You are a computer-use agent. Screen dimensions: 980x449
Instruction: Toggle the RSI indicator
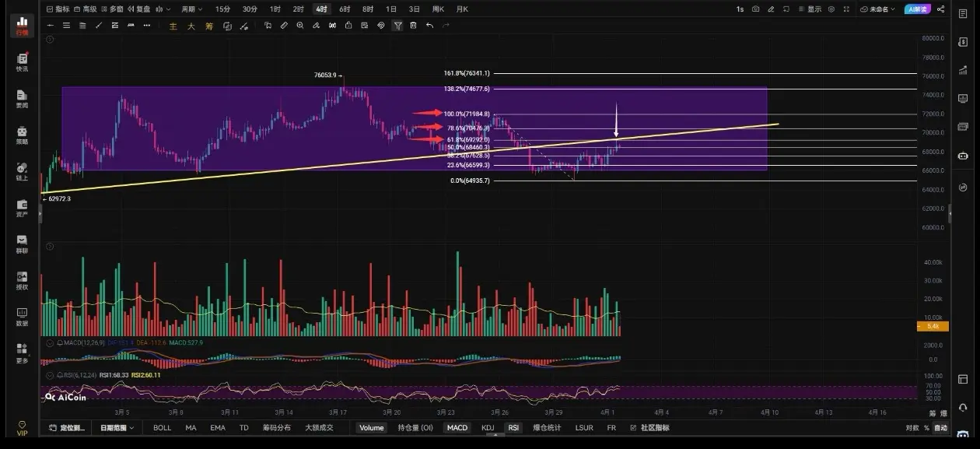[513, 427]
